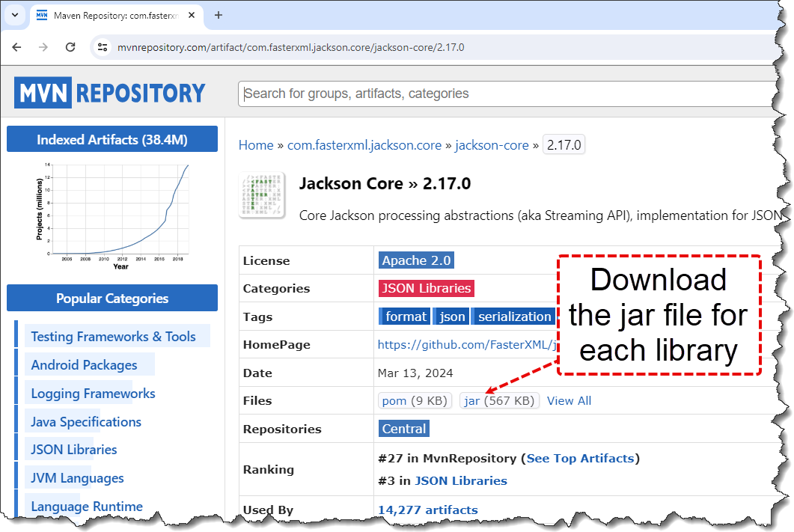Open the 14,277 artifacts used-by link
Screen dimensions: 794x532
pos(427,510)
